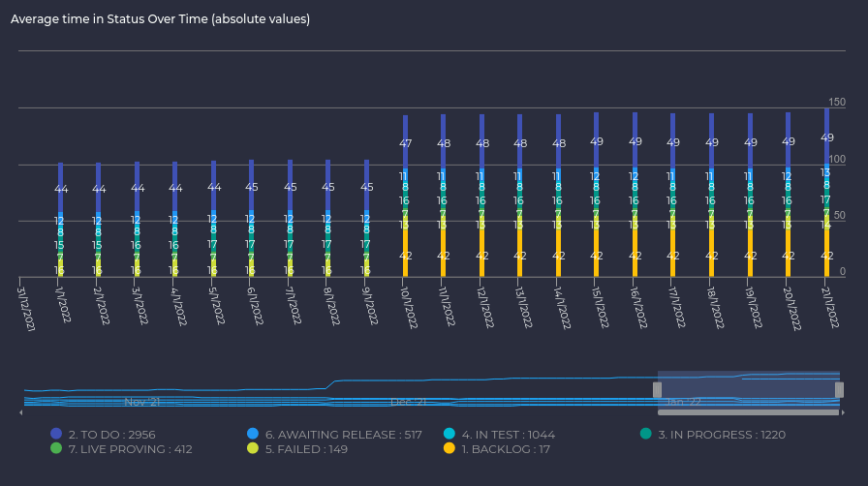The image size is (868, 486).
Task: Click the teal IN PROGRESS legend dot
Action: point(645,434)
